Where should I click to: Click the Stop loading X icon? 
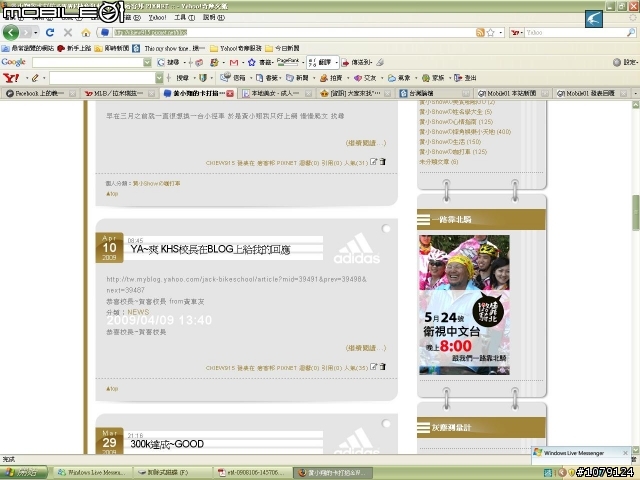click(x=68, y=32)
